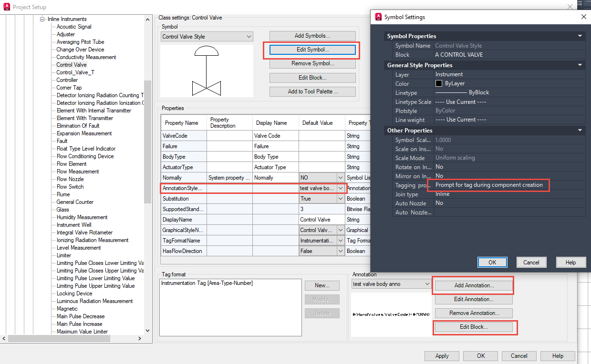The image size is (591, 364).
Task: Add the control valve symbol to Tool Palette
Action: tap(312, 91)
